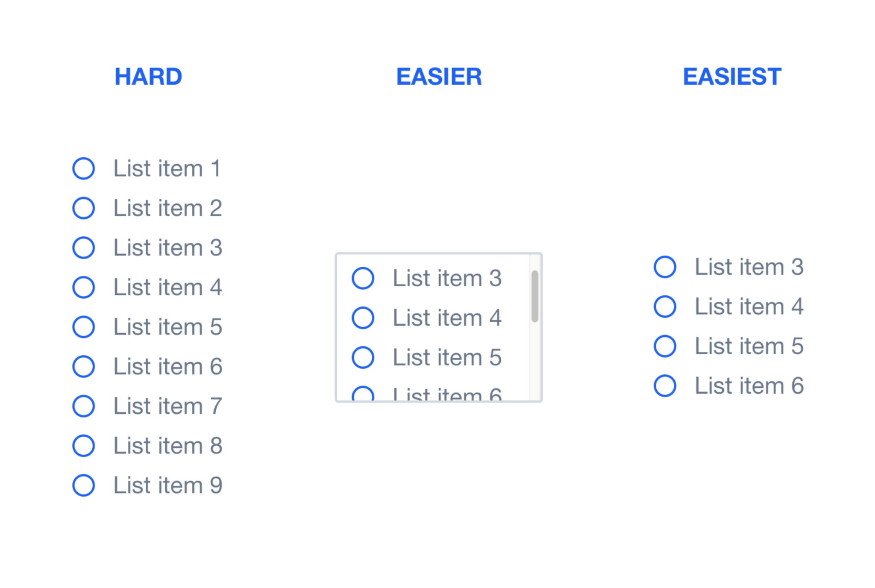Screen dimensions: 875x588
Task: Choose List item 7 radio in HARD list
Action: (x=83, y=406)
